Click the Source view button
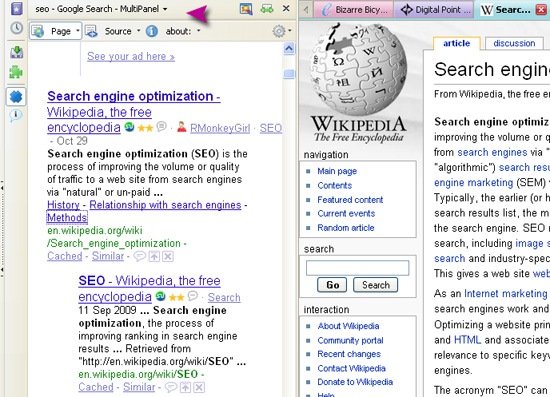 (x=108, y=31)
